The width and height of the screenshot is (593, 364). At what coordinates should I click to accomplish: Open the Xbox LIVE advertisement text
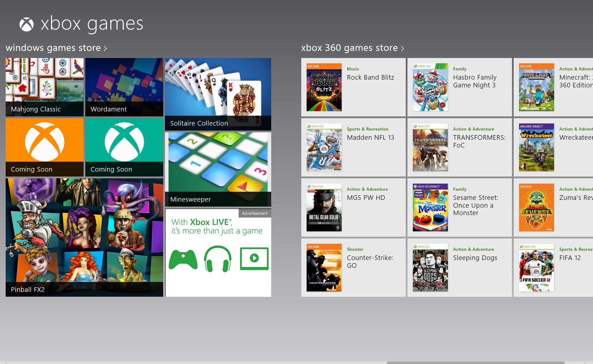click(217, 226)
